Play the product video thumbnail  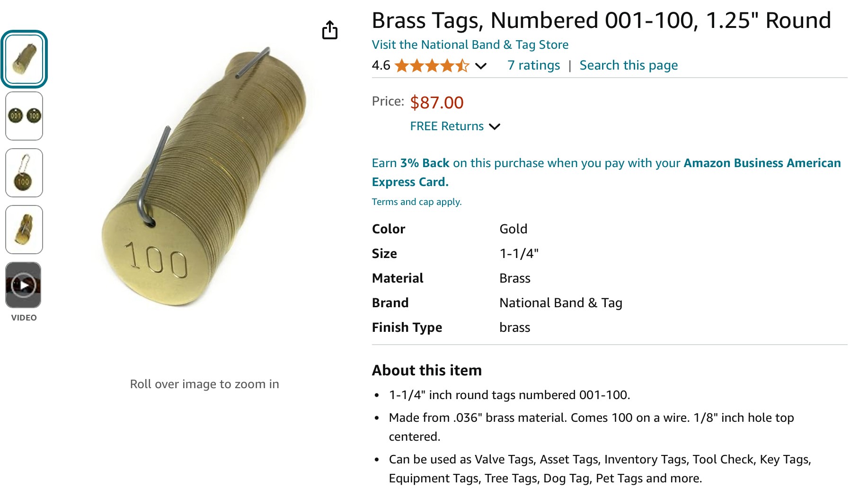click(x=23, y=285)
